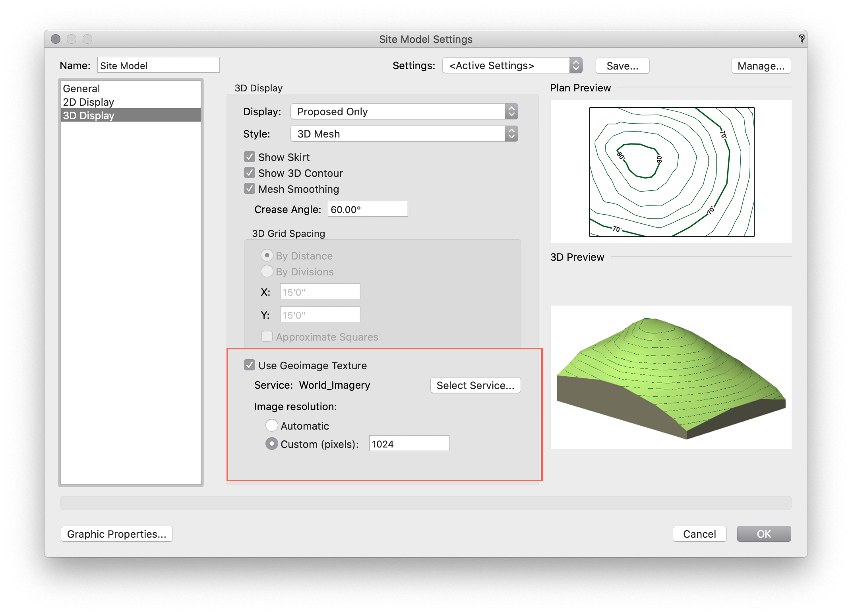
Task: Click the Save button
Action: point(622,66)
